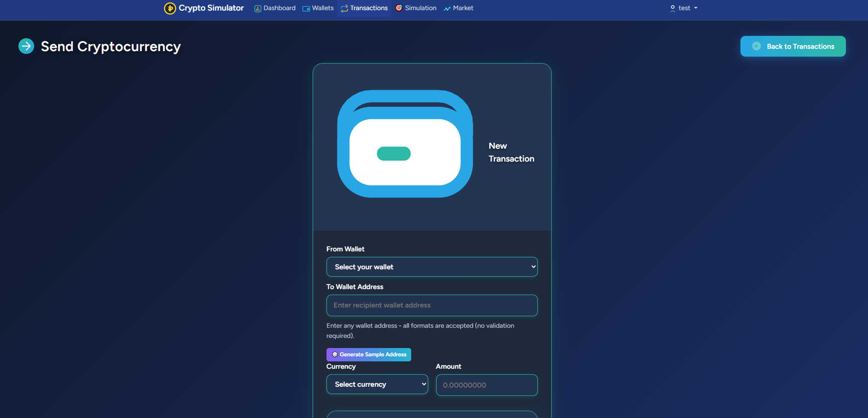868x418 pixels.
Task: Open the Simulation nav item
Action: point(416,8)
